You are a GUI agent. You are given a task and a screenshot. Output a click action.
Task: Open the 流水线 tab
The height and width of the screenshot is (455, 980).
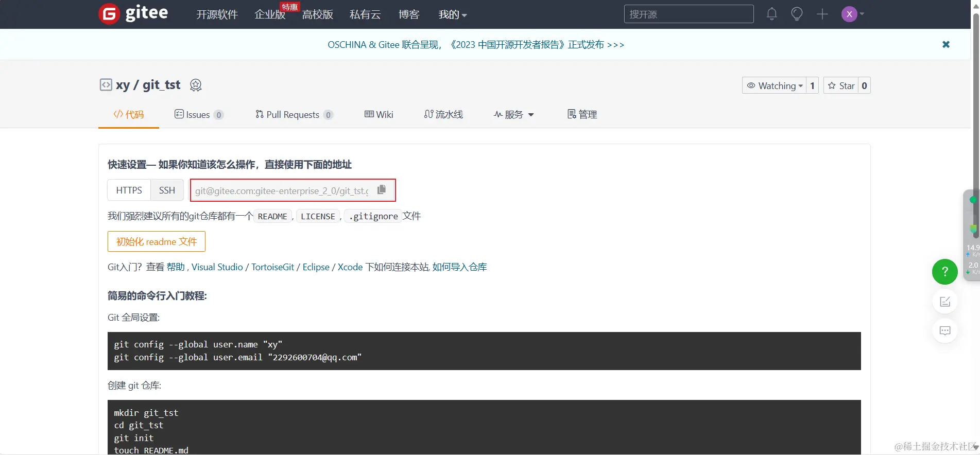coord(443,114)
